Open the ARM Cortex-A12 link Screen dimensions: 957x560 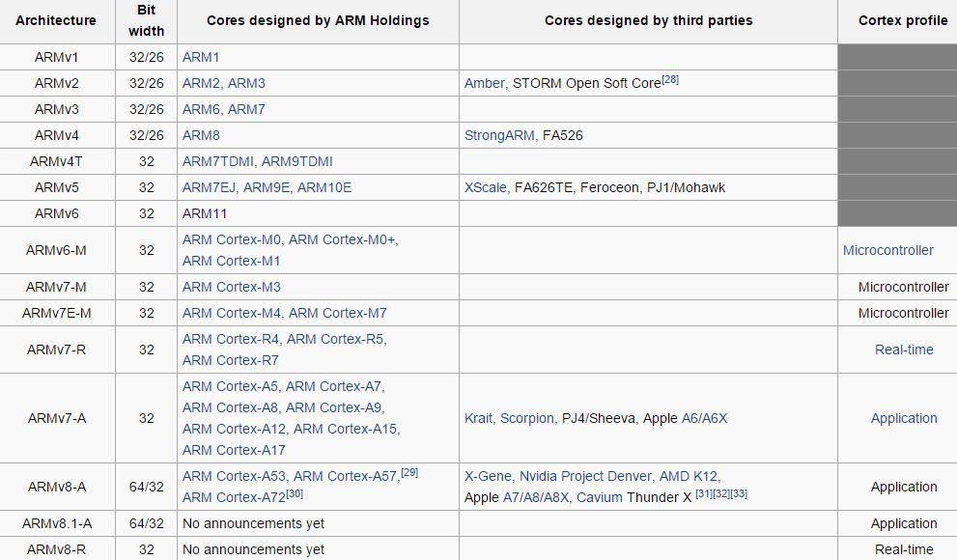pyautogui.click(x=234, y=430)
